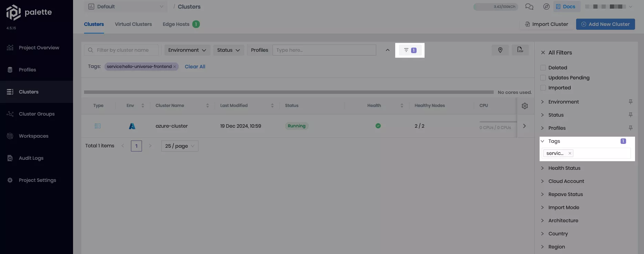
Task: Open table column settings gear
Action: point(525,106)
